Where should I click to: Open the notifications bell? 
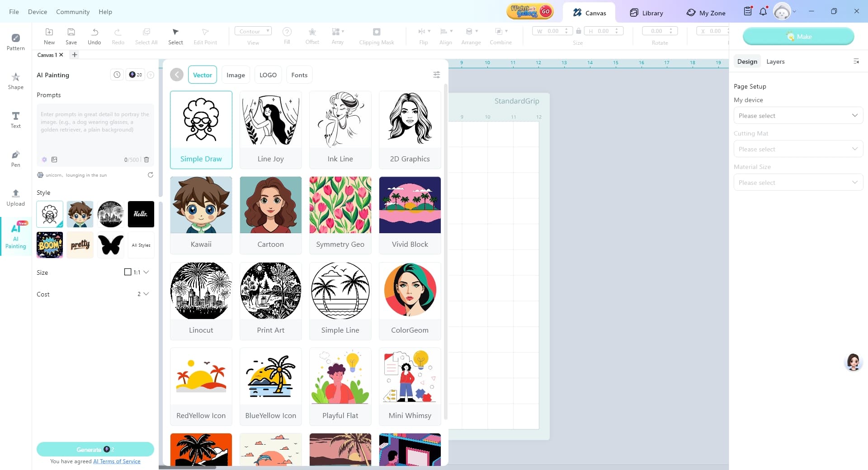pos(763,12)
